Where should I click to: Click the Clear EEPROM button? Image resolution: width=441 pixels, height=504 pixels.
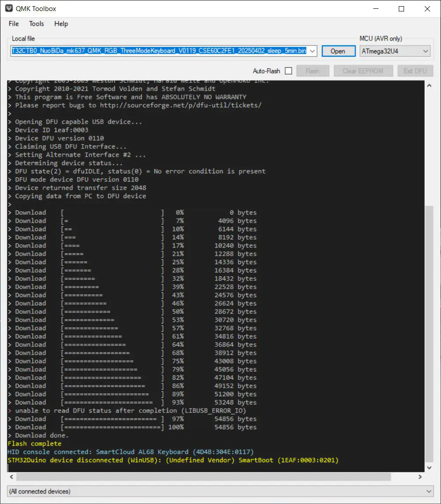363,71
